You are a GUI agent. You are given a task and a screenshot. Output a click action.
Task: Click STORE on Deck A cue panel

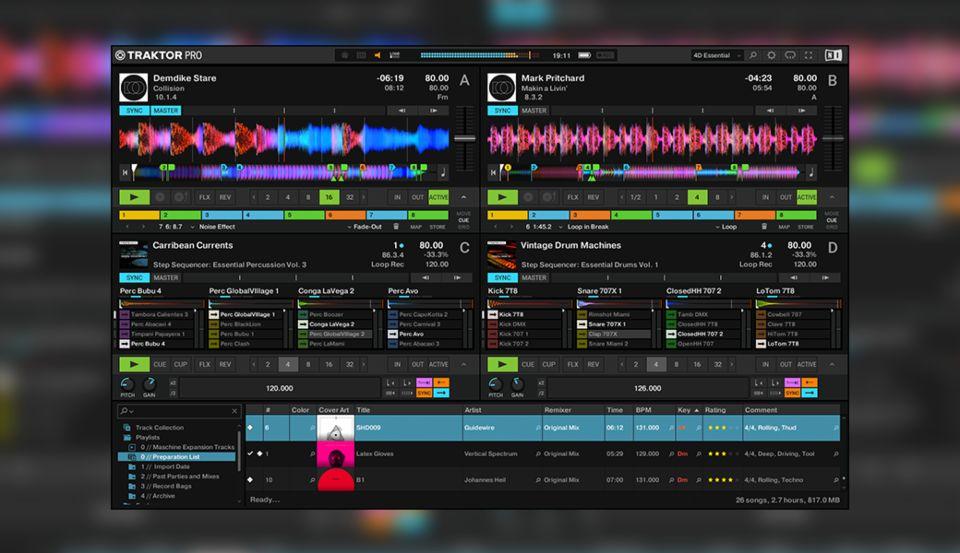point(437,227)
